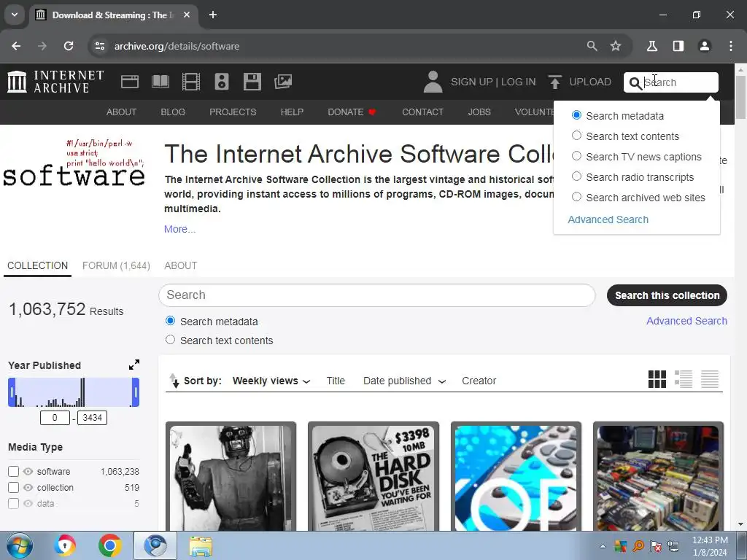
Task: Select Search archived web sites
Action: click(576, 197)
